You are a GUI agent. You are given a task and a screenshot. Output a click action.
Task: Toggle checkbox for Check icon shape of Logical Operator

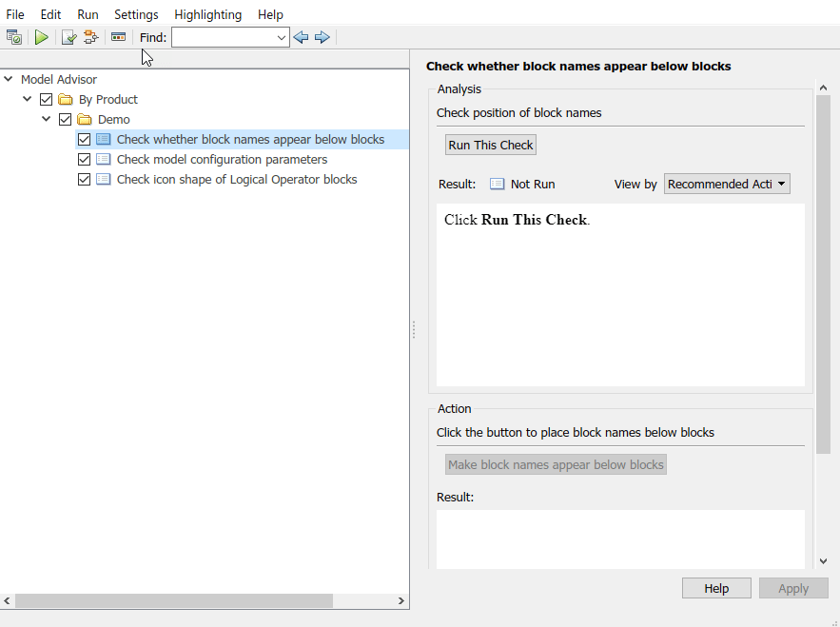coord(85,180)
